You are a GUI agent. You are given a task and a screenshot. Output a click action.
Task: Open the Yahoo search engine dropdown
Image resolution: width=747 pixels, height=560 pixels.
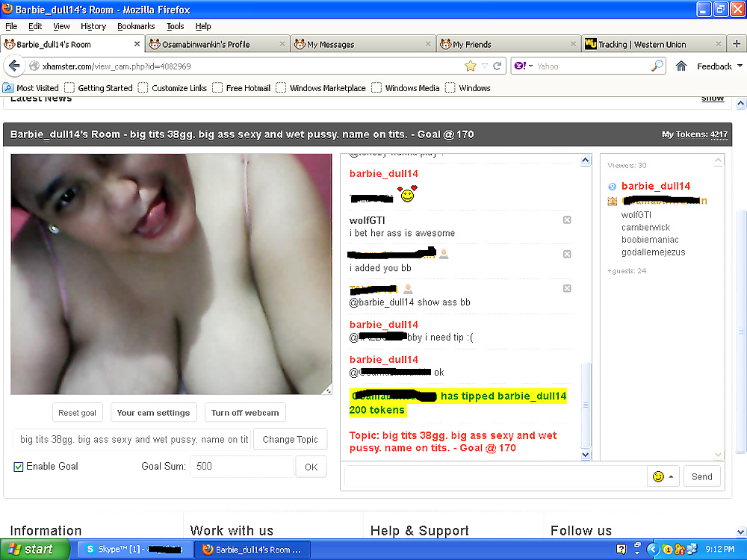coord(530,66)
